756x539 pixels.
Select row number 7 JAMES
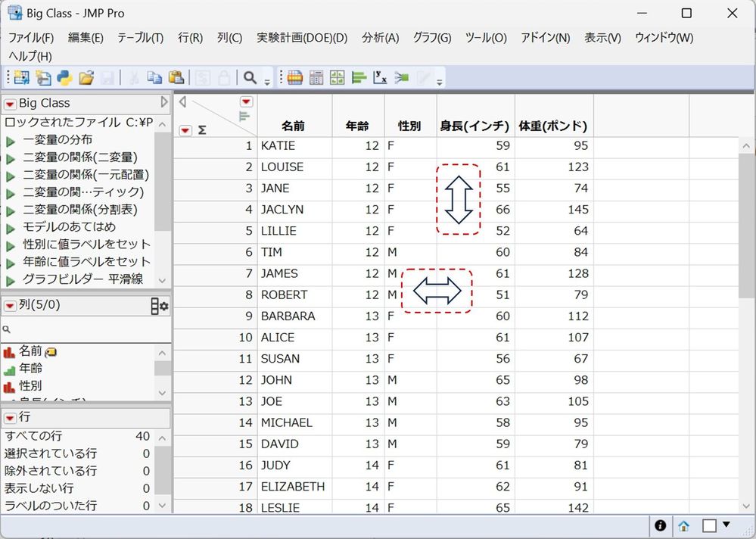click(216, 273)
